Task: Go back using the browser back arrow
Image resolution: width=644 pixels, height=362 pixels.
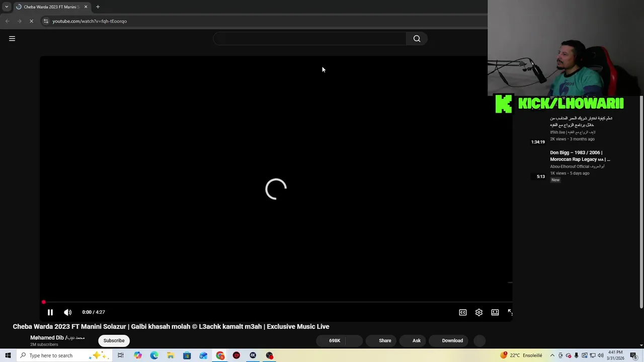Action: 7,21
